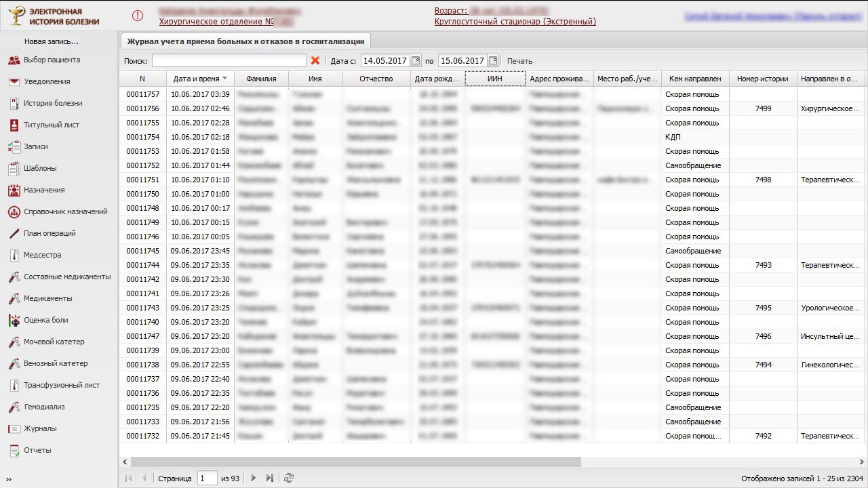
Task: Click the Поиск search field
Action: (229, 61)
